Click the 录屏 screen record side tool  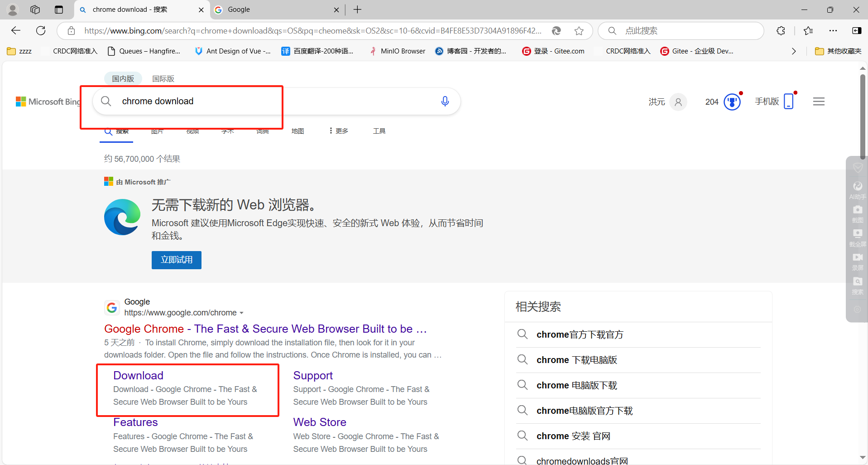[858, 262]
